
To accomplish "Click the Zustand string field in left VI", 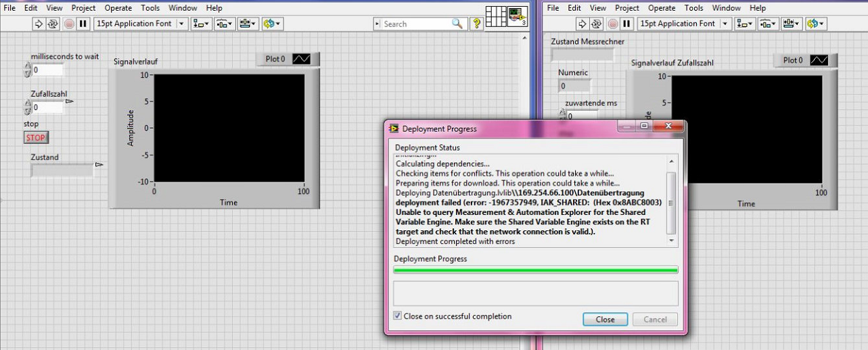I will (62, 170).
